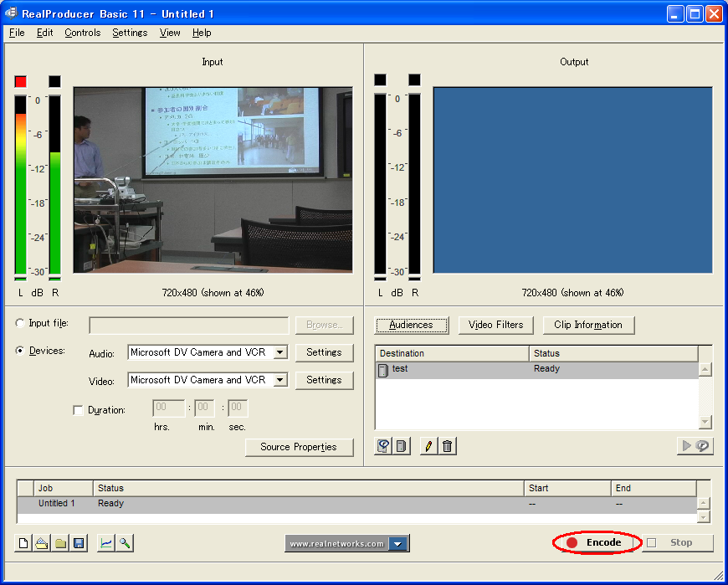Open a job file with the open-document icon
The height and width of the screenshot is (585, 728).
coord(42,543)
